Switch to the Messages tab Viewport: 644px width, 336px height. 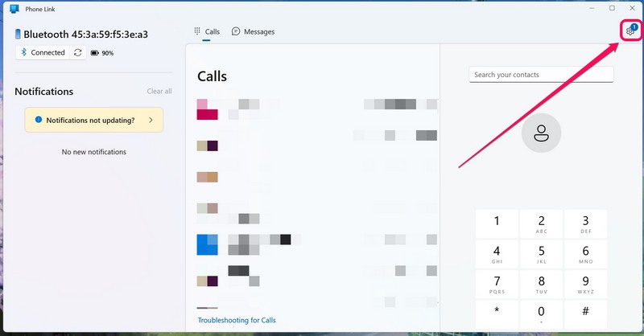click(x=253, y=31)
